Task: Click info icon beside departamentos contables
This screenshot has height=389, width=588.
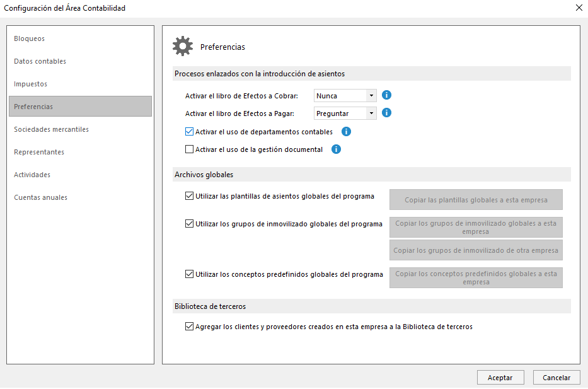Action: [x=346, y=132]
